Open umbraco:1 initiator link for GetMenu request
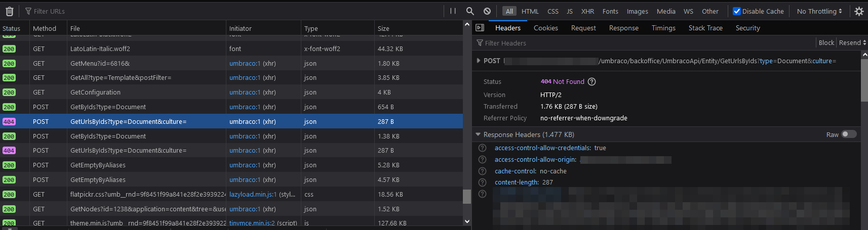 (245, 64)
